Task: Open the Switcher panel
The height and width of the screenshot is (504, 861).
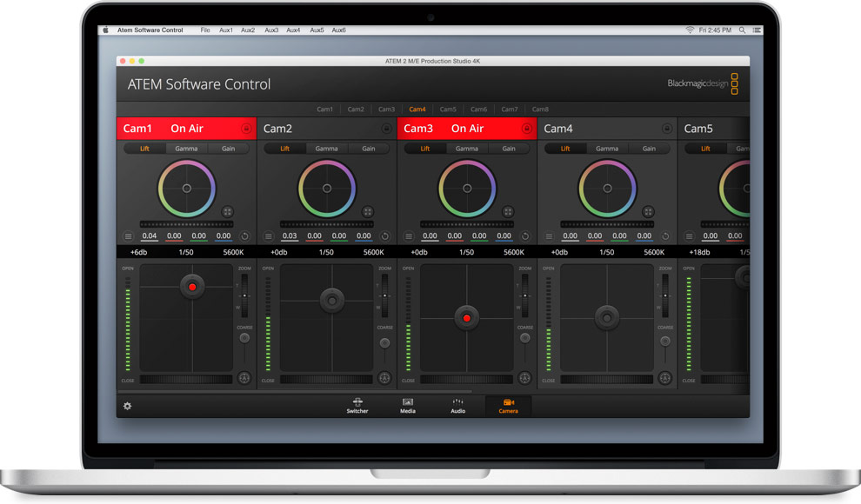Action: pos(357,402)
